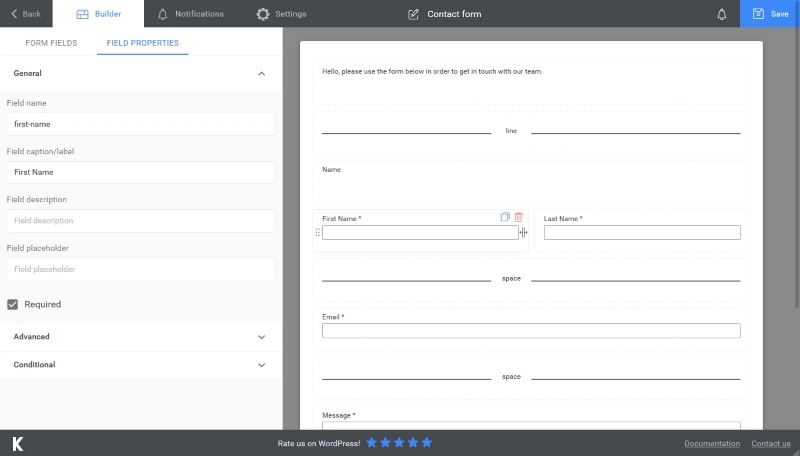
Task: Click the duplicate field icon on First Name
Action: click(x=505, y=217)
